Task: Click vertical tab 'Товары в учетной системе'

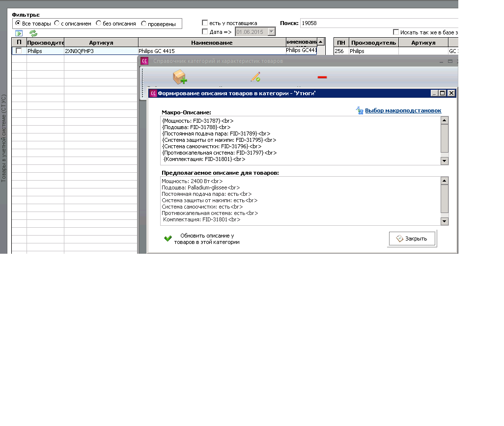Action: [3, 138]
